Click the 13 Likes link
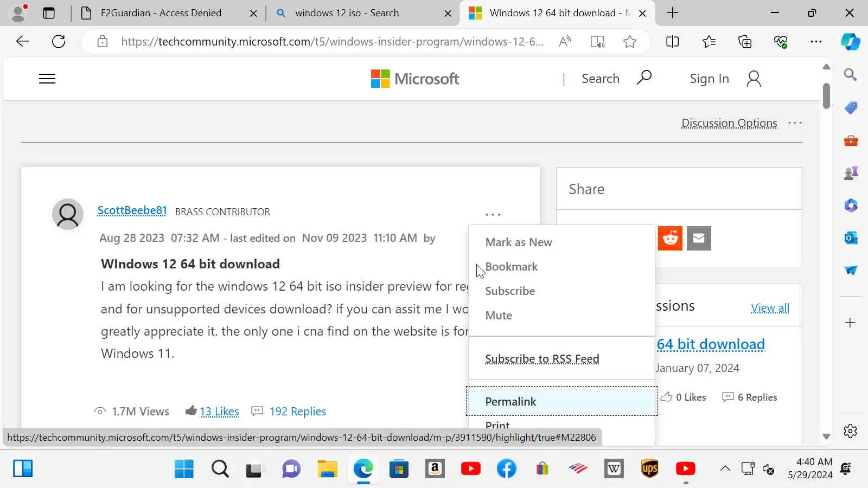This screenshot has height=488, width=868. coord(219,412)
